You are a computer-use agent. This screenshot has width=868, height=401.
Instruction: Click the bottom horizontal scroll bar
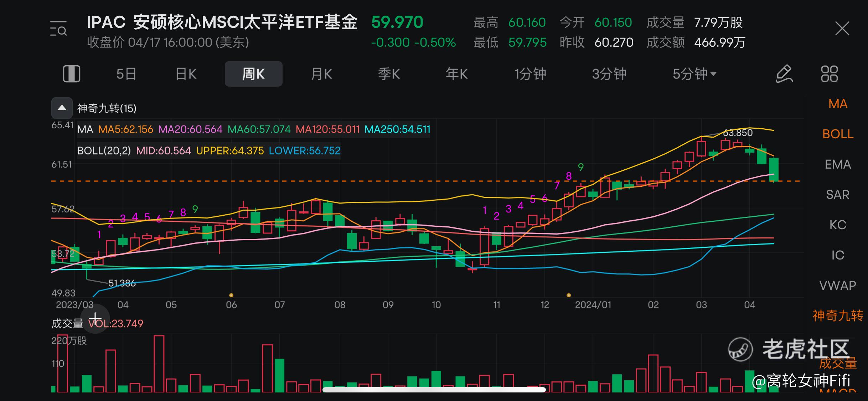pos(434,390)
